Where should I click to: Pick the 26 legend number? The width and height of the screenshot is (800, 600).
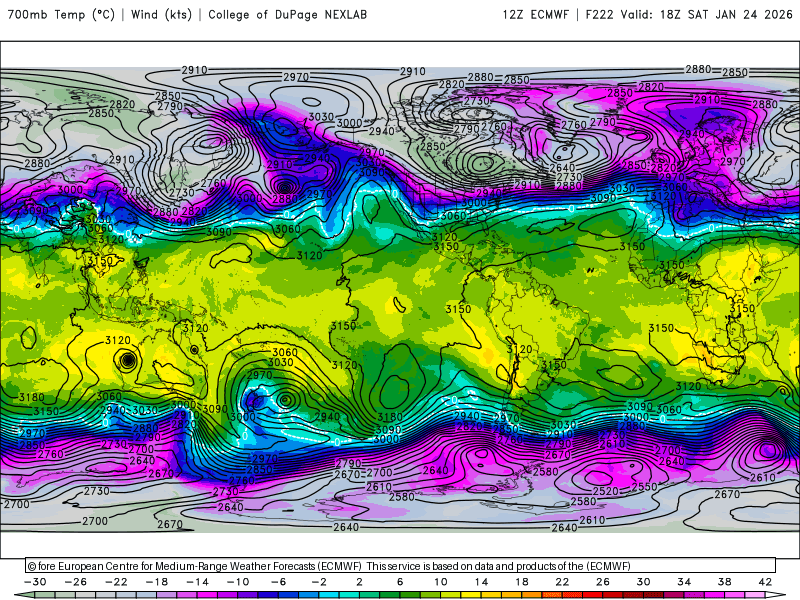[603, 582]
